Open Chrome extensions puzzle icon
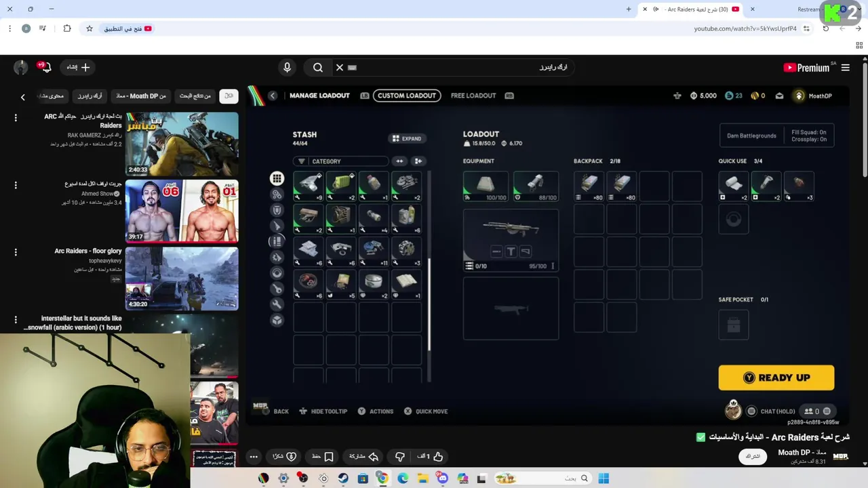The width and height of the screenshot is (868, 488). (x=66, y=28)
